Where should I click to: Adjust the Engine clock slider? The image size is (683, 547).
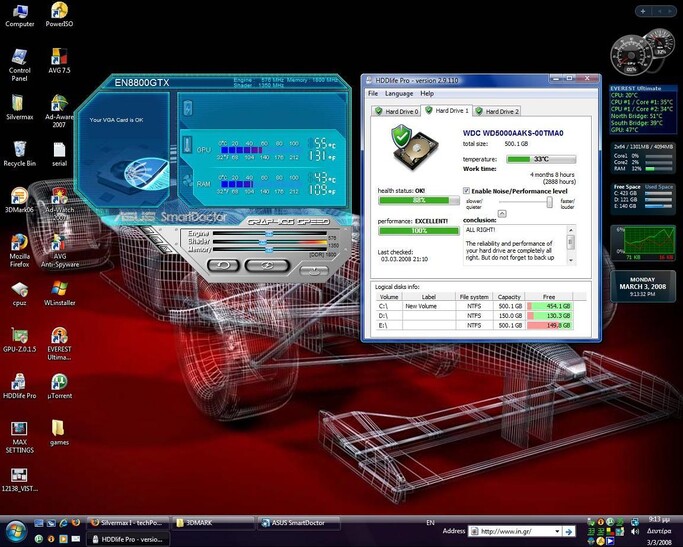click(x=269, y=233)
